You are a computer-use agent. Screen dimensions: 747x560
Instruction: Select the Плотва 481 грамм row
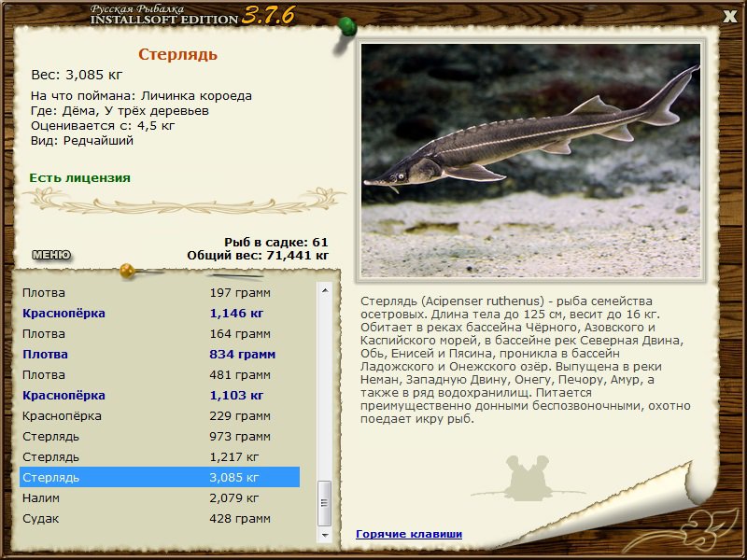pyautogui.click(x=160, y=375)
